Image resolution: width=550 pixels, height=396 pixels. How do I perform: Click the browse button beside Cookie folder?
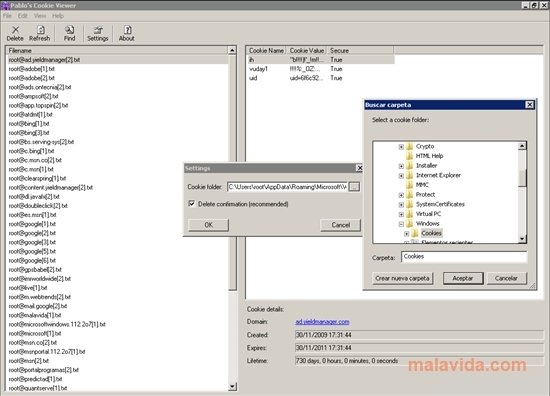coord(354,187)
